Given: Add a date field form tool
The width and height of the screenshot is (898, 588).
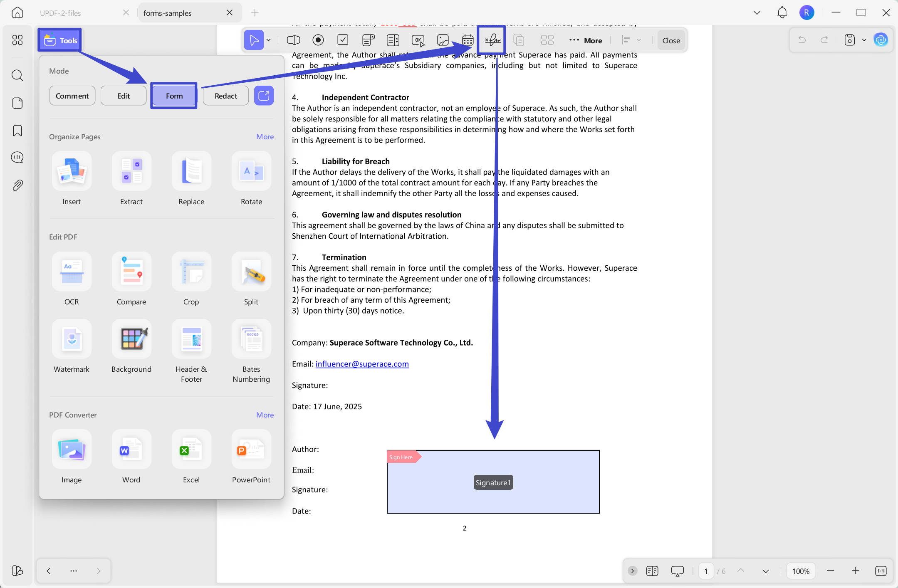Looking at the screenshot, I should click(x=468, y=40).
